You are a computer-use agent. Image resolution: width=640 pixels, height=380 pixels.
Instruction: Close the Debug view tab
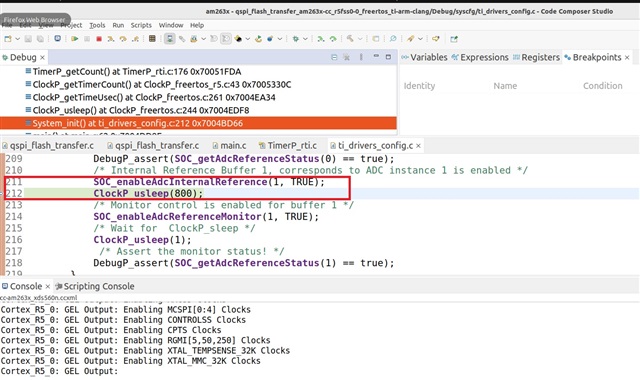[42, 58]
